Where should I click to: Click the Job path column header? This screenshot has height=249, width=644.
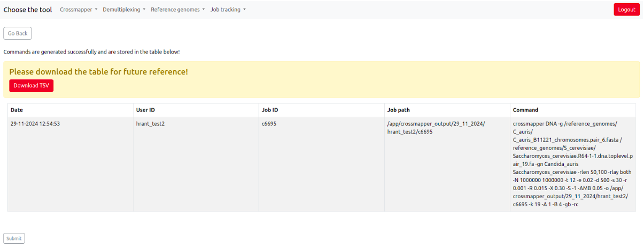click(x=399, y=110)
